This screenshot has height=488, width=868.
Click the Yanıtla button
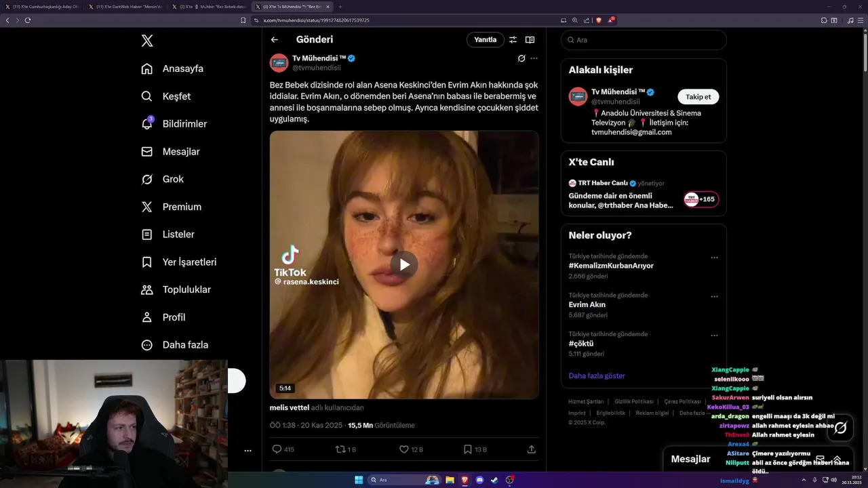(x=486, y=40)
